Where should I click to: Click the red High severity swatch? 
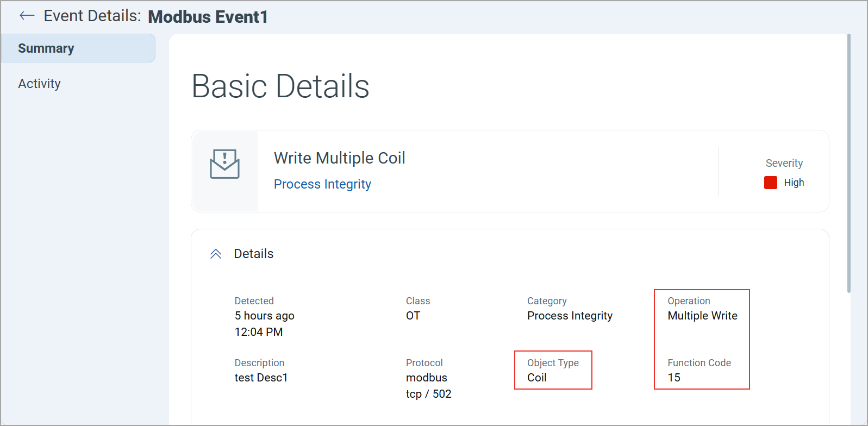coord(770,183)
